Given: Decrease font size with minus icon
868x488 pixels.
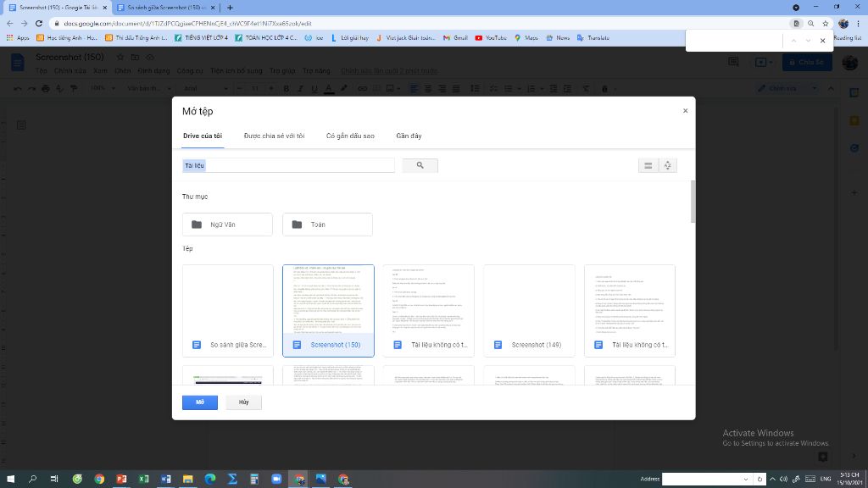Looking at the screenshot, I should (x=239, y=88).
